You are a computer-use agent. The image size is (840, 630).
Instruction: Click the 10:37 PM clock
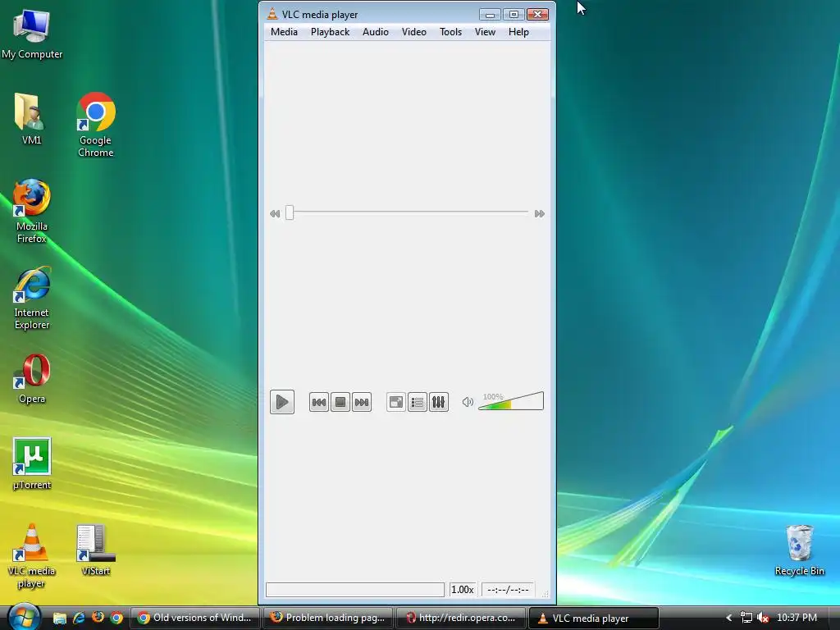click(797, 618)
